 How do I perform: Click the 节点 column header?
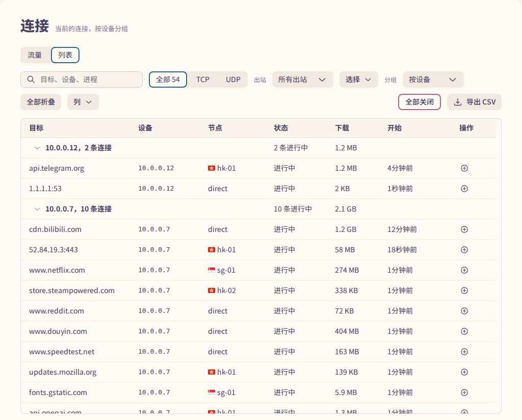click(x=215, y=128)
